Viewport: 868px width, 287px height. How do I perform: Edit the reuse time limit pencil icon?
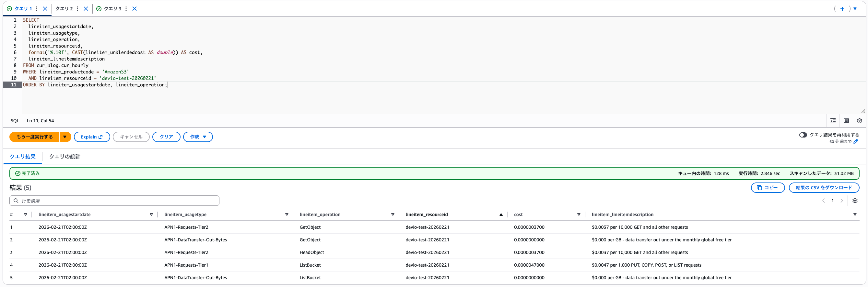[856, 142]
